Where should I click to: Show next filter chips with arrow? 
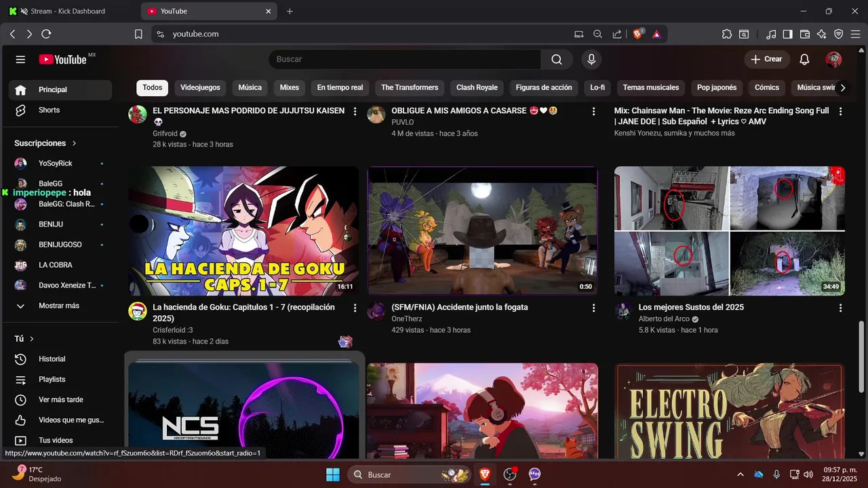[x=842, y=87]
